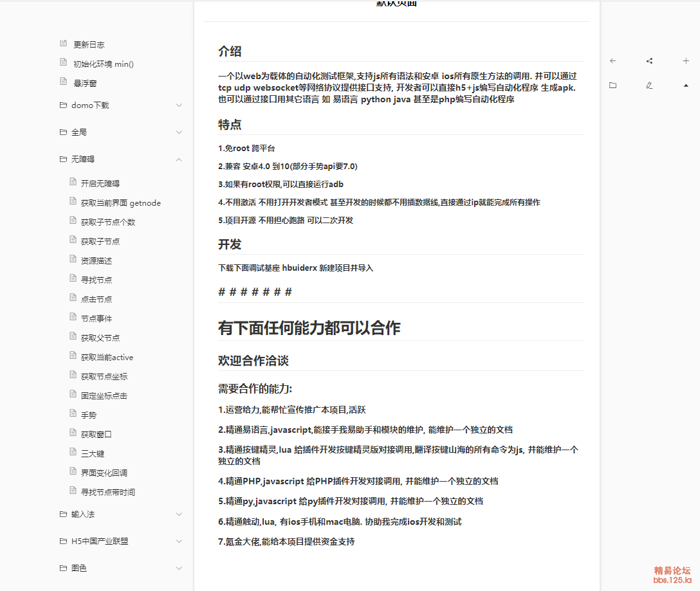This screenshot has width=700, height=591.
Task: Open the 获取父节点 page
Action: pyautogui.click(x=100, y=338)
